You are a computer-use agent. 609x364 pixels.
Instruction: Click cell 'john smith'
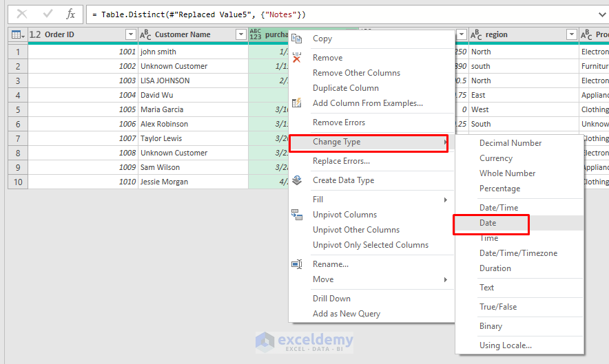click(193, 52)
